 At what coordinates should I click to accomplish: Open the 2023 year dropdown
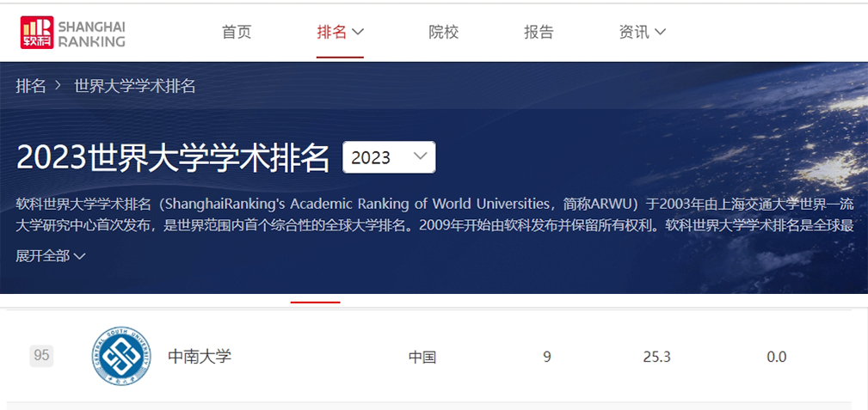389,157
